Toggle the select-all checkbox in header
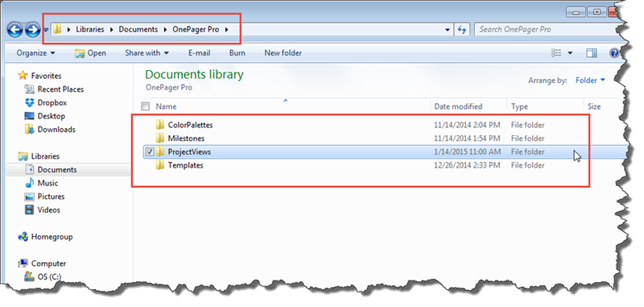The height and width of the screenshot is (307, 644). point(146,106)
